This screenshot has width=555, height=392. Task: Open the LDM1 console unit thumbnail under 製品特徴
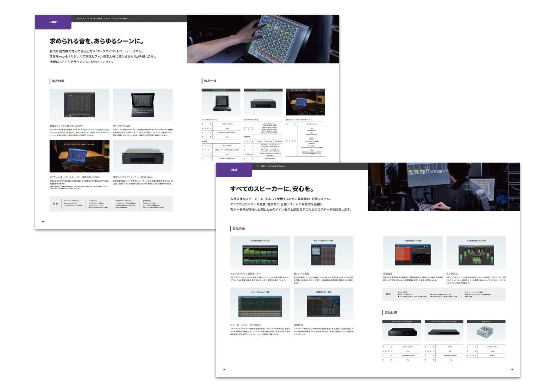(x=143, y=105)
